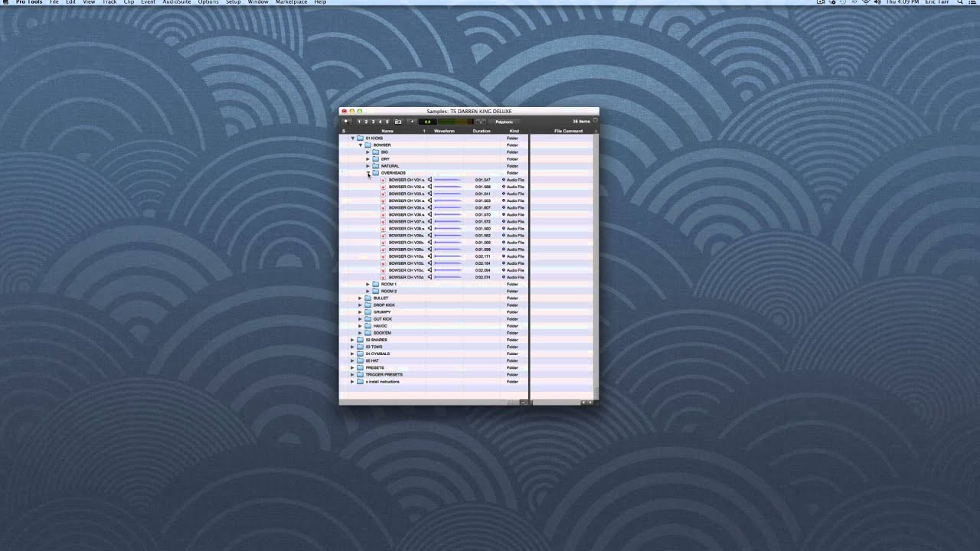Collapse the BOWSER folder

coord(361,145)
